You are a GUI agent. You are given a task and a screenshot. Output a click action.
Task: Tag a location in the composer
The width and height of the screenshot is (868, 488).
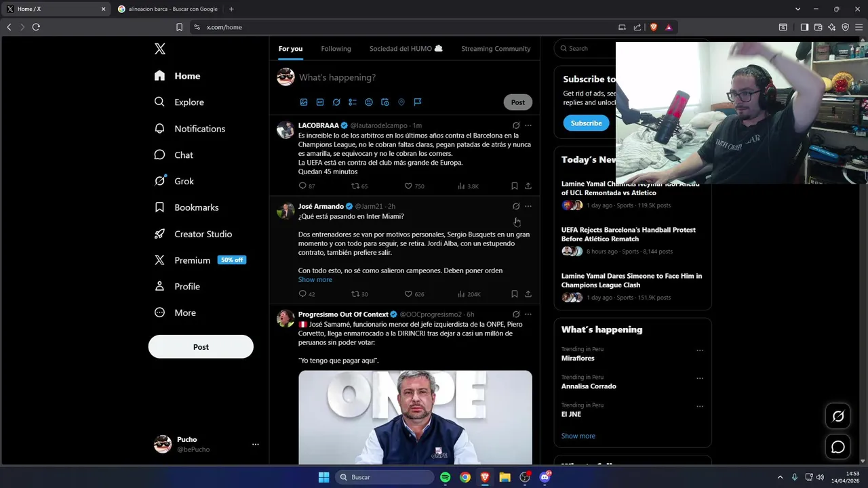(x=401, y=102)
